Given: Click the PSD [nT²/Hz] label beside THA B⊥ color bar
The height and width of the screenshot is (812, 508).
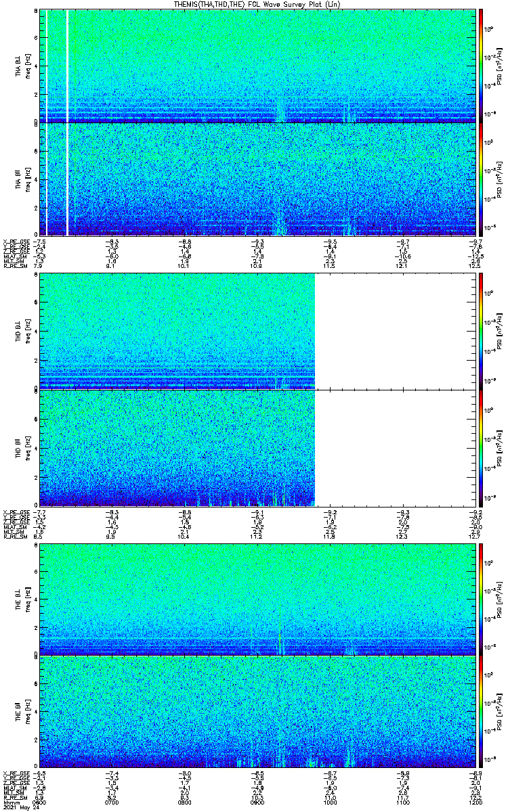Looking at the screenshot, I should [x=499, y=66].
